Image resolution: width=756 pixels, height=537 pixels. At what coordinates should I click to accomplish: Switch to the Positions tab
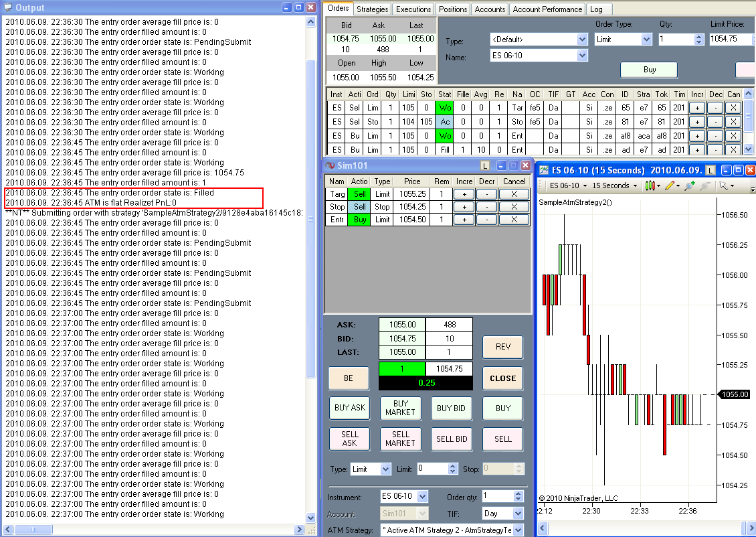pos(453,9)
